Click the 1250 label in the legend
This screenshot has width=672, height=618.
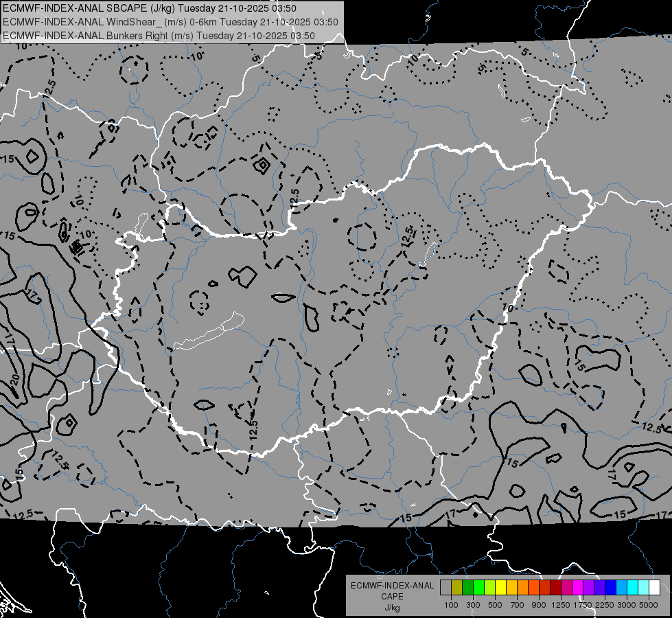pyautogui.click(x=561, y=605)
